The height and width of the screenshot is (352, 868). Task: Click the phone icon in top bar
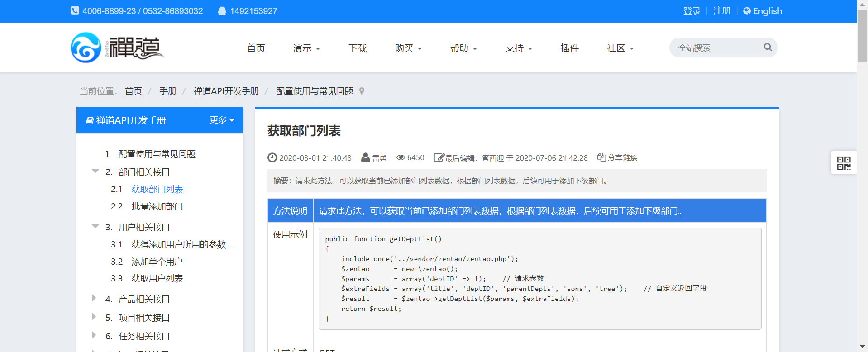pyautogui.click(x=75, y=11)
